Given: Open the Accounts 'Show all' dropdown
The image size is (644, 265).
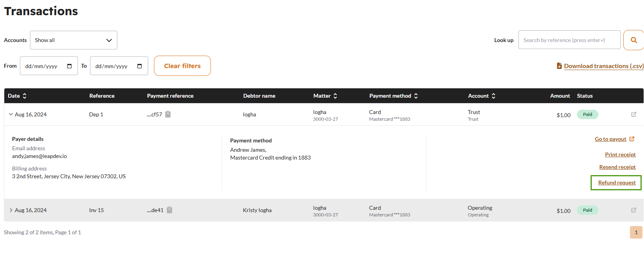Looking at the screenshot, I should [74, 40].
